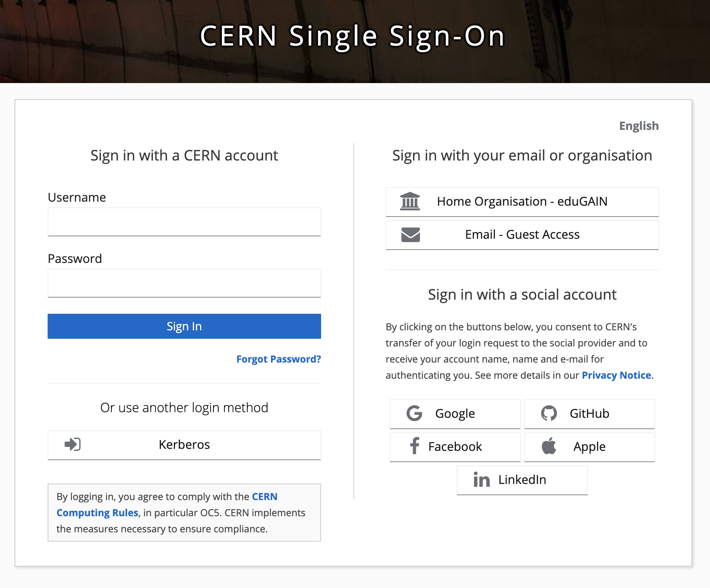Screen dimensions: 710x588
Task: Click 'Sign in with a social account' heading
Action: (x=522, y=295)
